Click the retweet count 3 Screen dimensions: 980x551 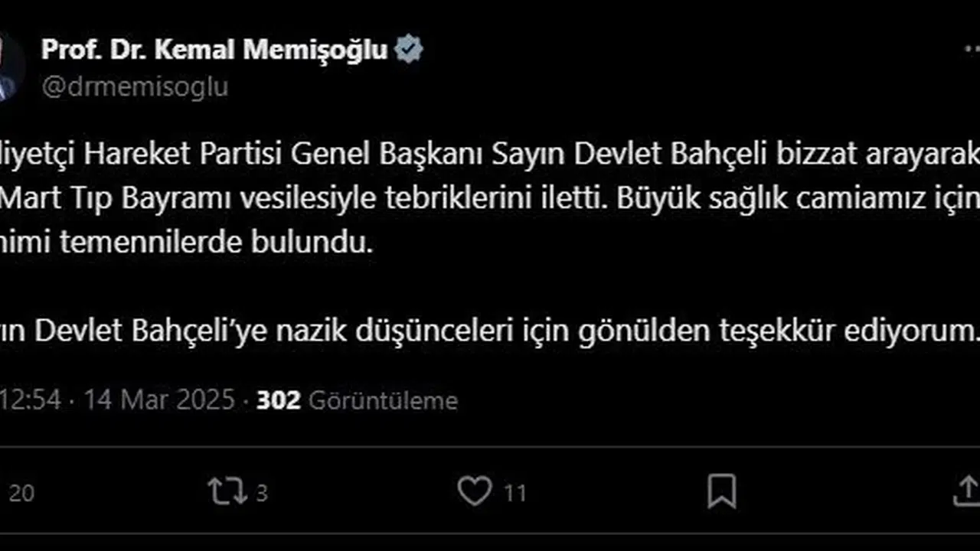(x=261, y=494)
